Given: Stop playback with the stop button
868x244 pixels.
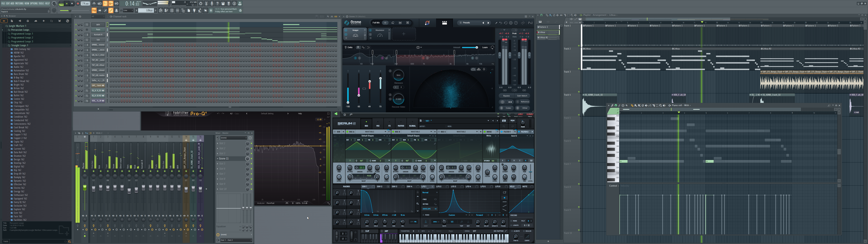Looking at the screenshot, I should tap(72, 3).
